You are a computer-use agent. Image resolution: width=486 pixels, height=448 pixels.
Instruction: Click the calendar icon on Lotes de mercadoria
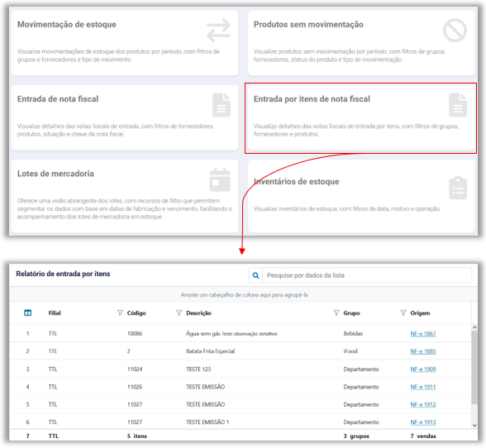220,180
